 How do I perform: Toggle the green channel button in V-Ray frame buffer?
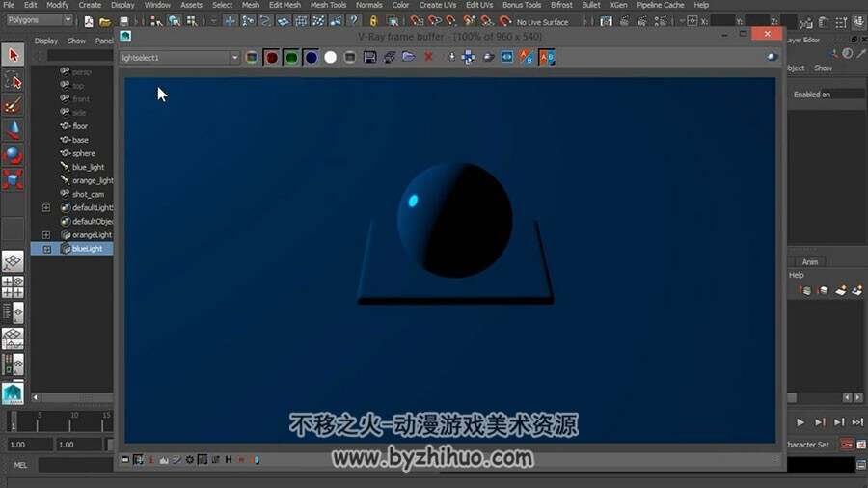(x=291, y=58)
